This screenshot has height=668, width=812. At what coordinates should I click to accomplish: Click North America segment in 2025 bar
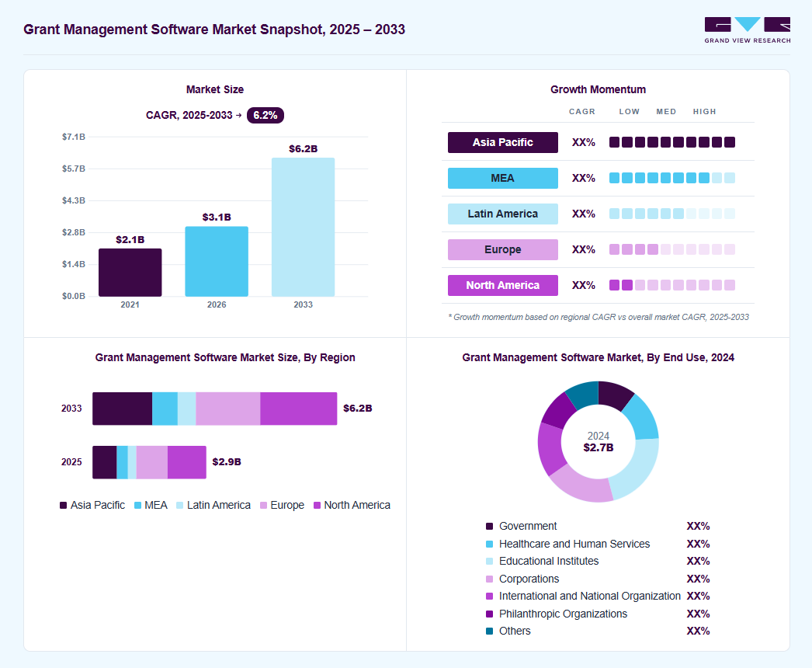pyautogui.click(x=187, y=462)
